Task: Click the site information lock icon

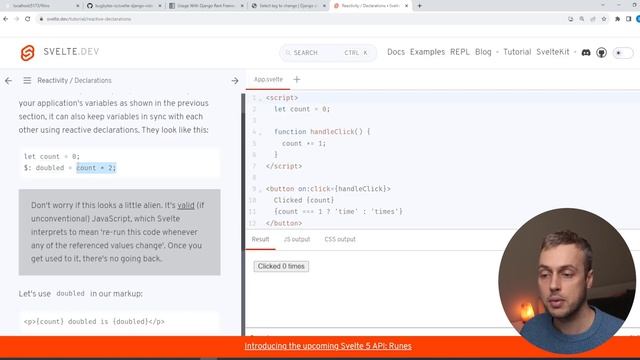Action: 41,19
